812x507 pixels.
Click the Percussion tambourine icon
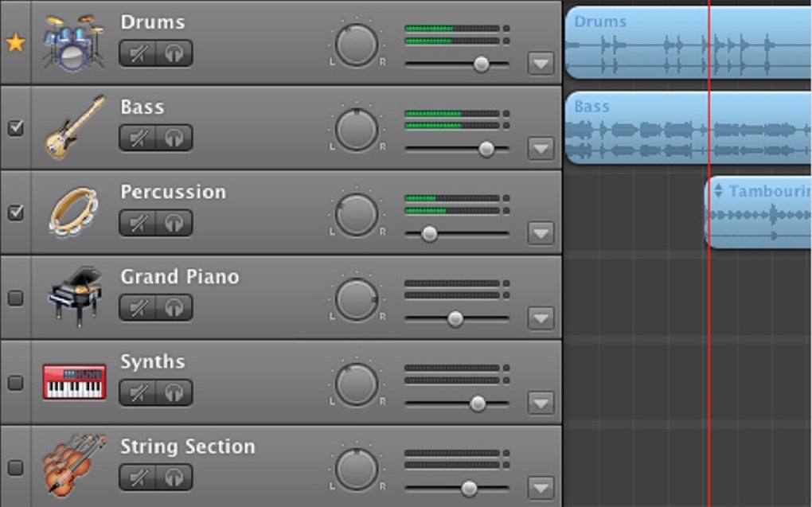(74, 213)
